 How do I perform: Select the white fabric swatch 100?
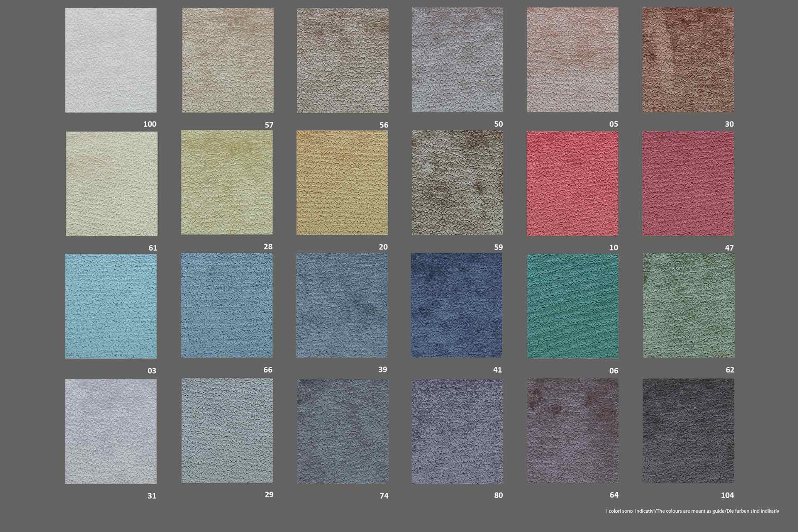coord(111,60)
